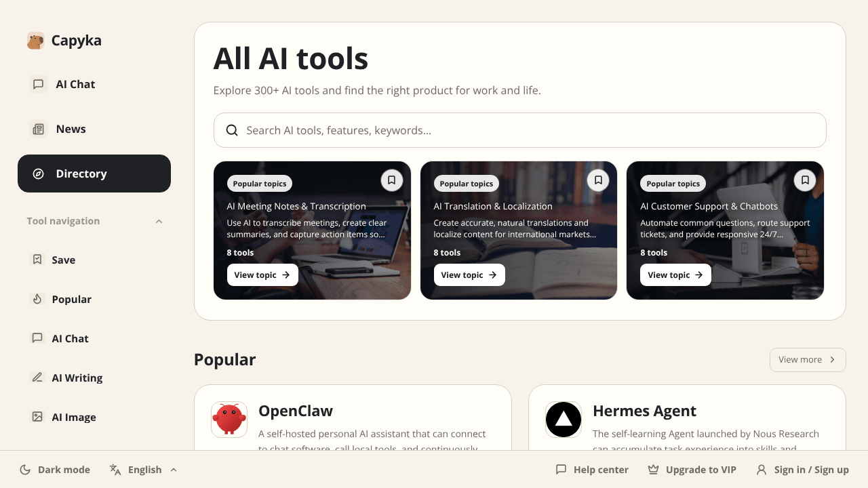Select the Directory menu item

coord(94,174)
